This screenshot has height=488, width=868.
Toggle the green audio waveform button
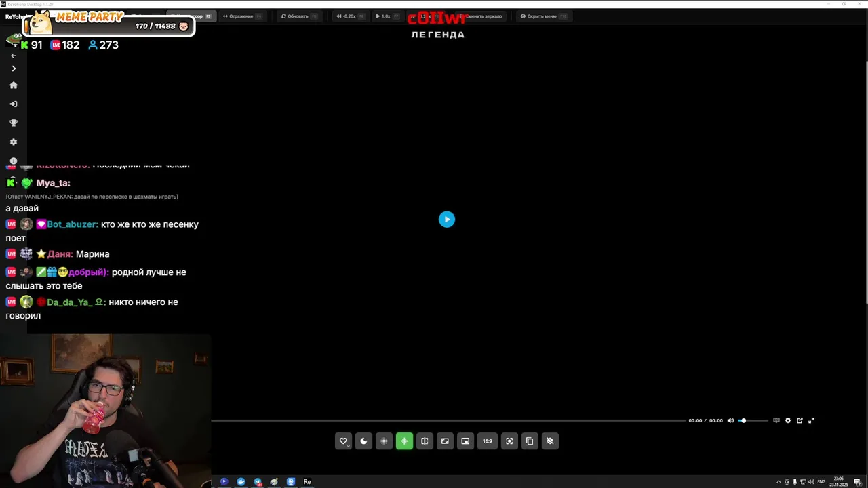coord(404,441)
